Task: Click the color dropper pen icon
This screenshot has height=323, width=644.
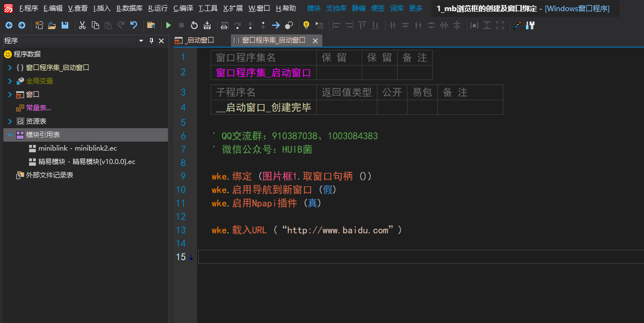Action: 517,25
